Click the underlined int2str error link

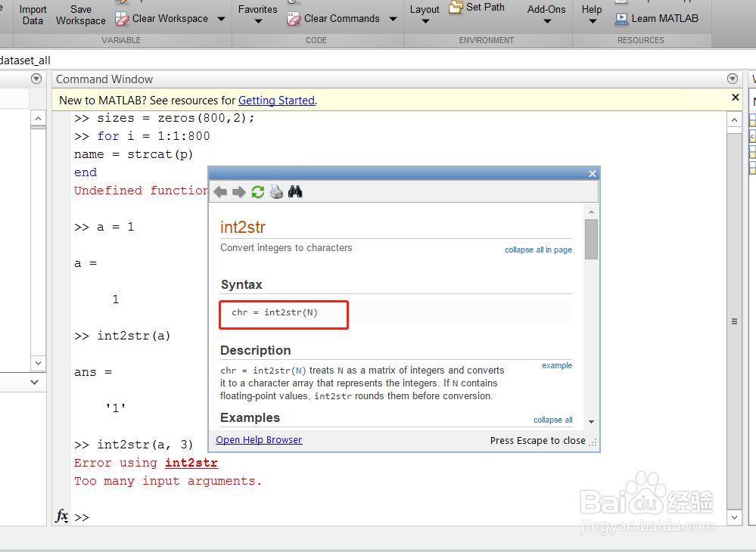[x=191, y=463]
